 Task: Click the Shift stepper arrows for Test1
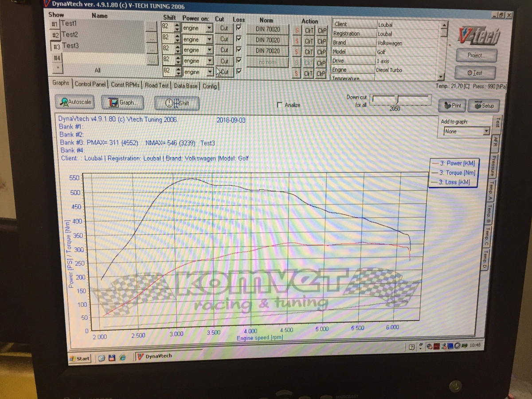click(x=177, y=28)
